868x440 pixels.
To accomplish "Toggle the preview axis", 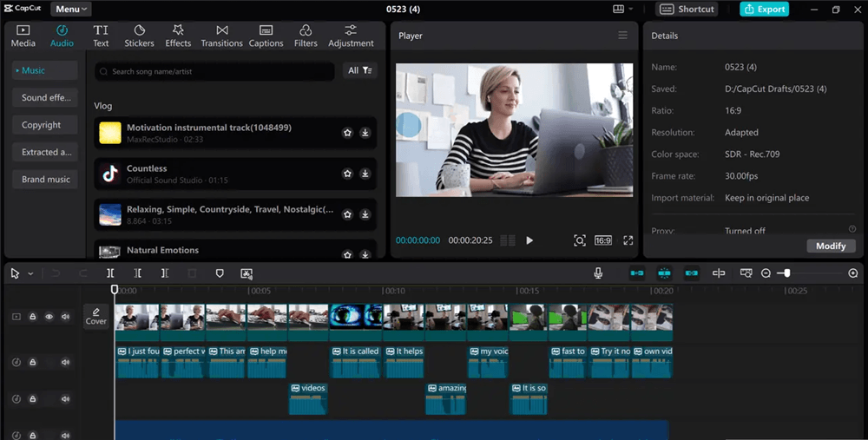I will click(719, 273).
